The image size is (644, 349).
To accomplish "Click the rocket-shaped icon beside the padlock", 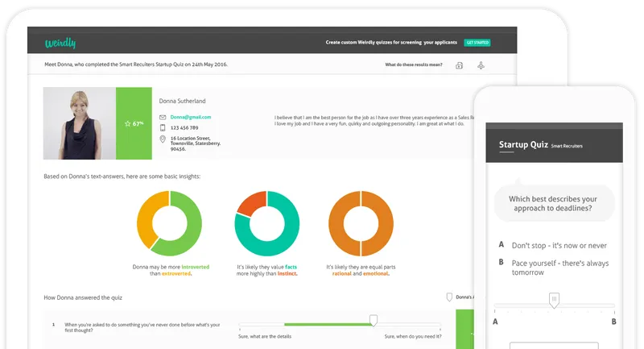I will [481, 65].
